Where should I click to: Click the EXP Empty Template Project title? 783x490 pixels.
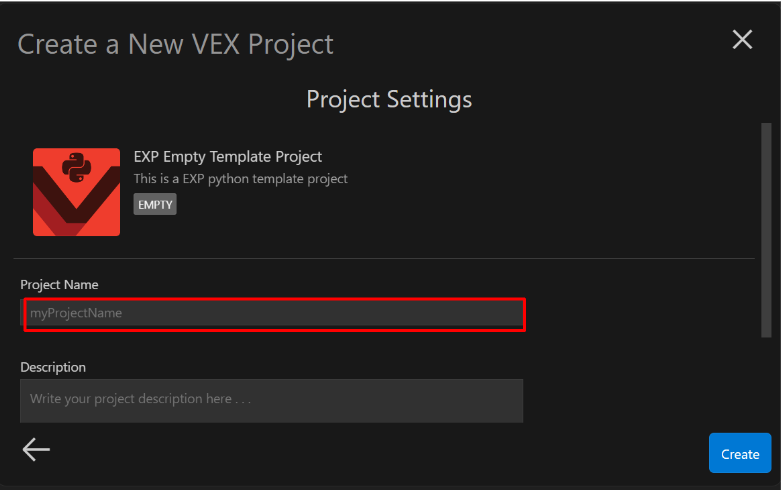coord(228,157)
